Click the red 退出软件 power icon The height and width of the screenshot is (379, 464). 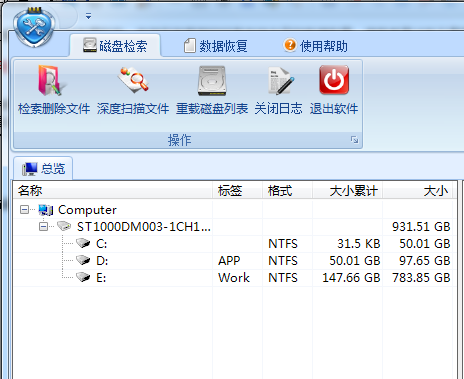pyautogui.click(x=334, y=80)
